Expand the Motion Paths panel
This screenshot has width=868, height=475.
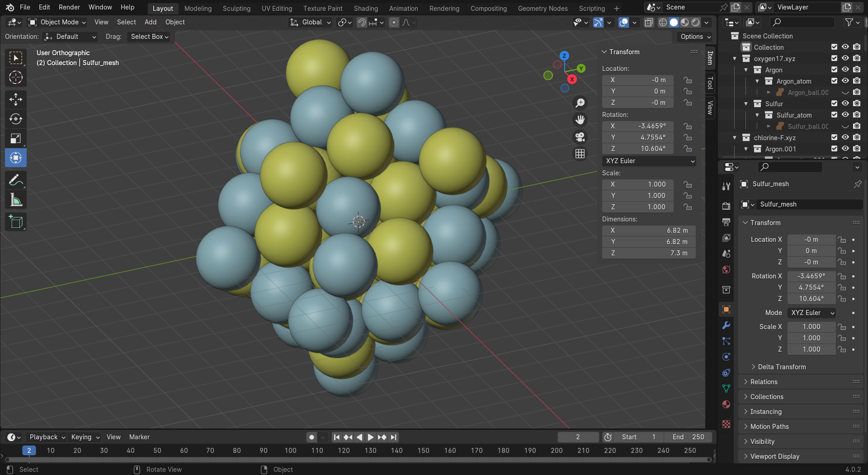click(x=769, y=427)
